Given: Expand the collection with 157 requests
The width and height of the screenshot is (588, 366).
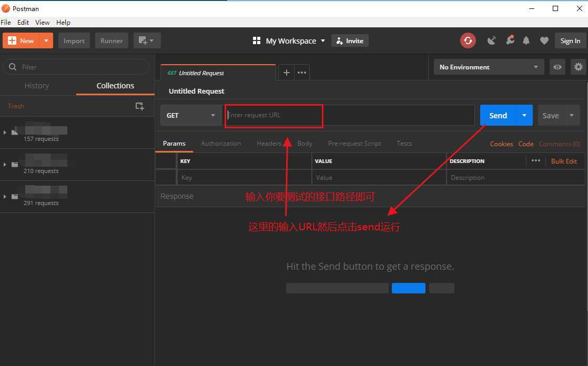Looking at the screenshot, I should 5,133.
